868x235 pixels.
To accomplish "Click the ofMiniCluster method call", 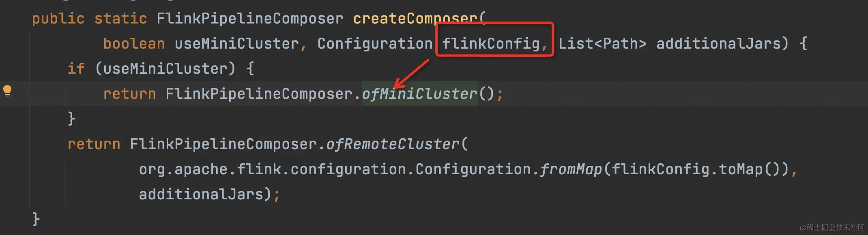I will 419,94.
